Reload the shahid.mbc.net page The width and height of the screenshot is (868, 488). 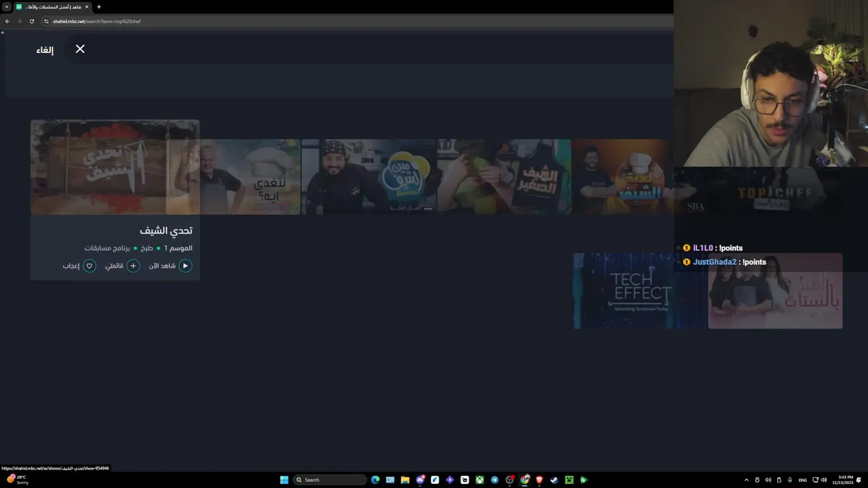pyautogui.click(x=32, y=21)
